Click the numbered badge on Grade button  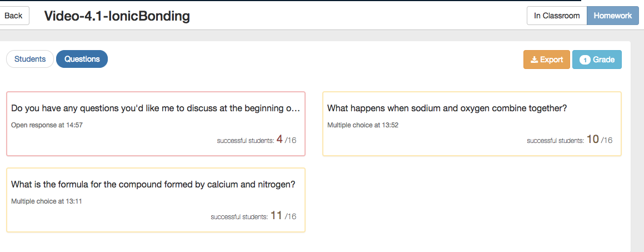pyautogui.click(x=585, y=60)
